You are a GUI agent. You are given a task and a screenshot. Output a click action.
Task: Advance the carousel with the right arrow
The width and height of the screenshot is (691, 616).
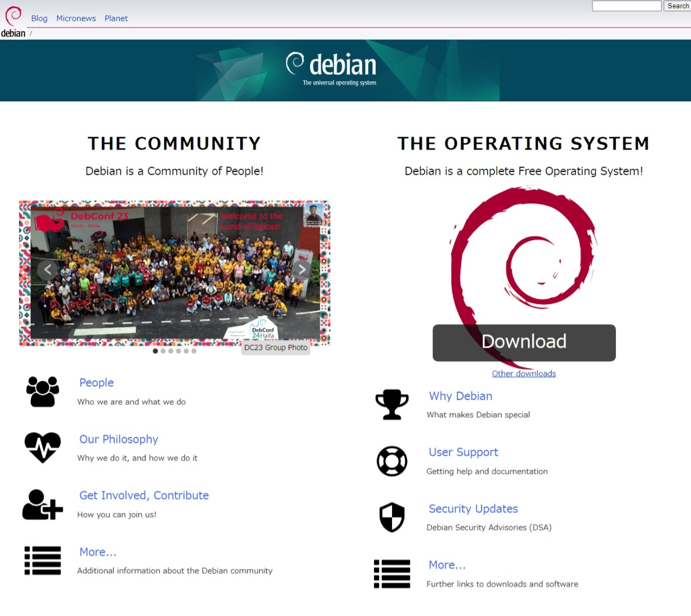(302, 269)
